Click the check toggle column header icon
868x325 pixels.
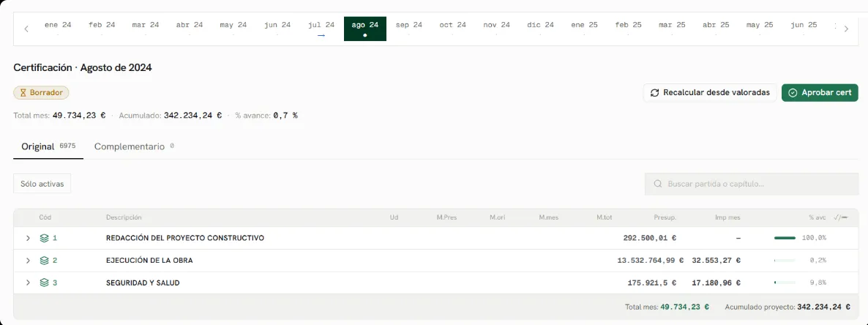pos(839,217)
